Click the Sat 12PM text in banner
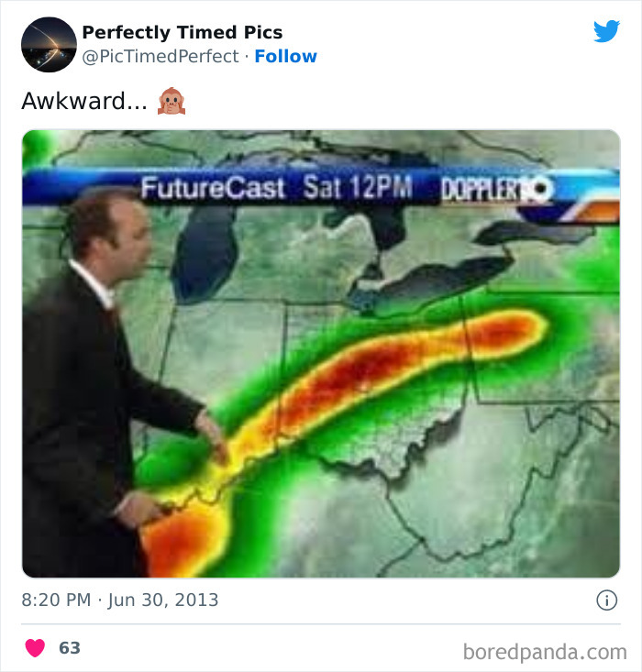The width and height of the screenshot is (642, 672). 358,187
